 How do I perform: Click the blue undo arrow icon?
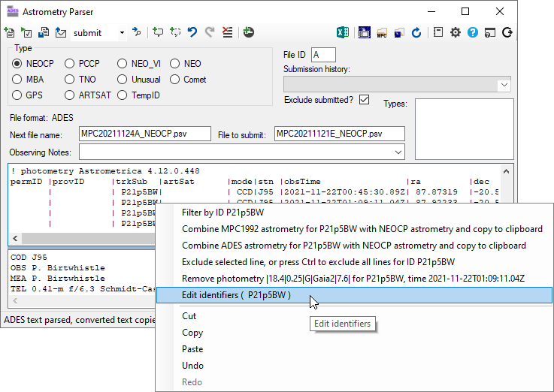tap(192, 32)
